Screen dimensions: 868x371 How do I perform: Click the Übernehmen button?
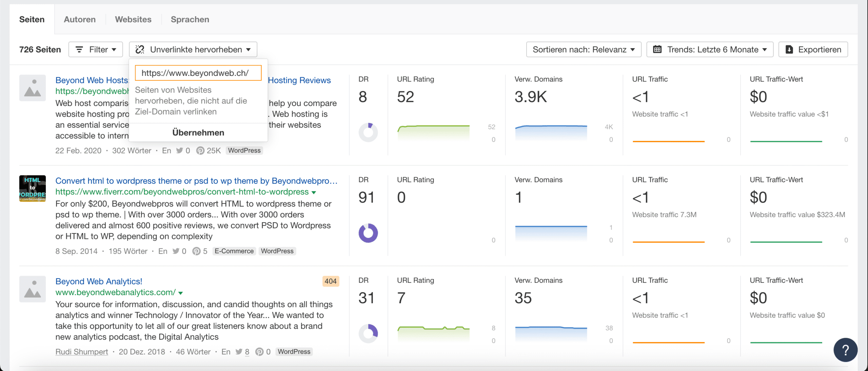198,132
